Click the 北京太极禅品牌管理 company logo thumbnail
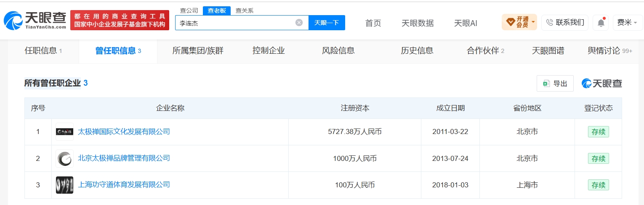Image resolution: width=644 pixels, height=205 pixels. click(64, 158)
